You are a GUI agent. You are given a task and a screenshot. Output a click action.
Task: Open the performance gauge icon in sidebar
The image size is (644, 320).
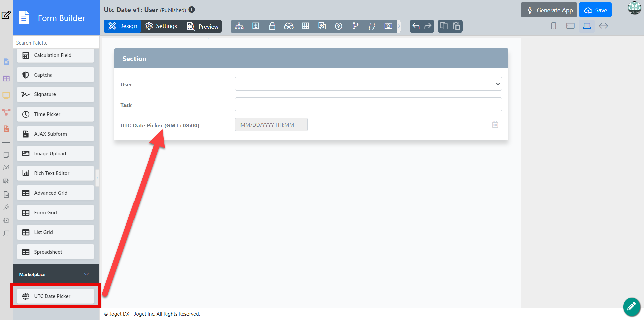(6, 220)
